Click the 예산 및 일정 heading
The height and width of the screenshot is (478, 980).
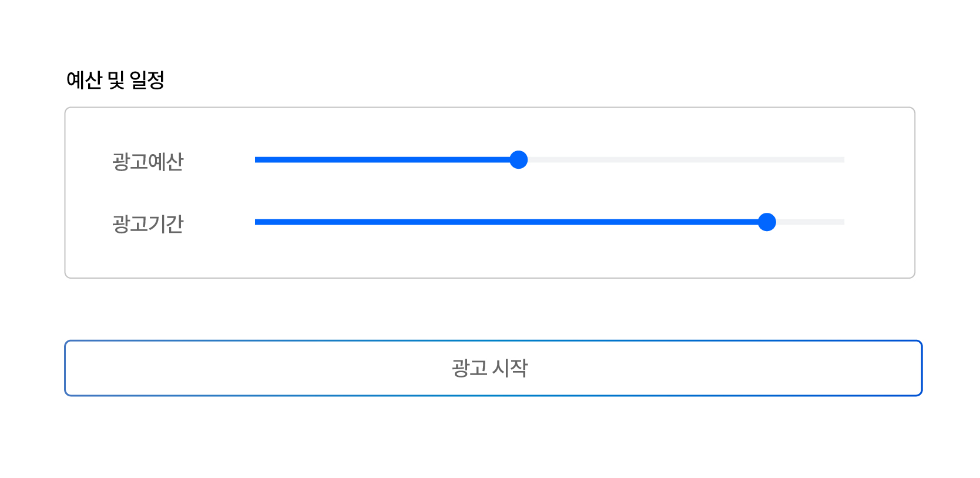pos(115,80)
